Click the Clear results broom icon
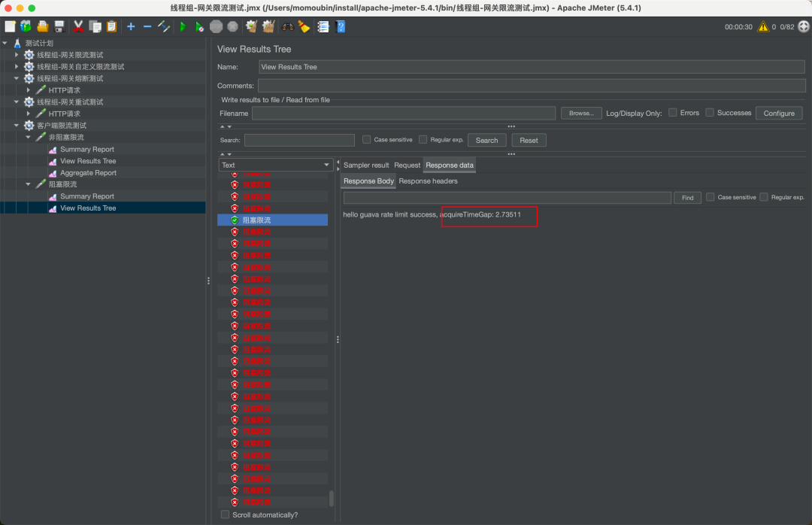Image resolution: width=812 pixels, height=525 pixels. click(x=252, y=26)
